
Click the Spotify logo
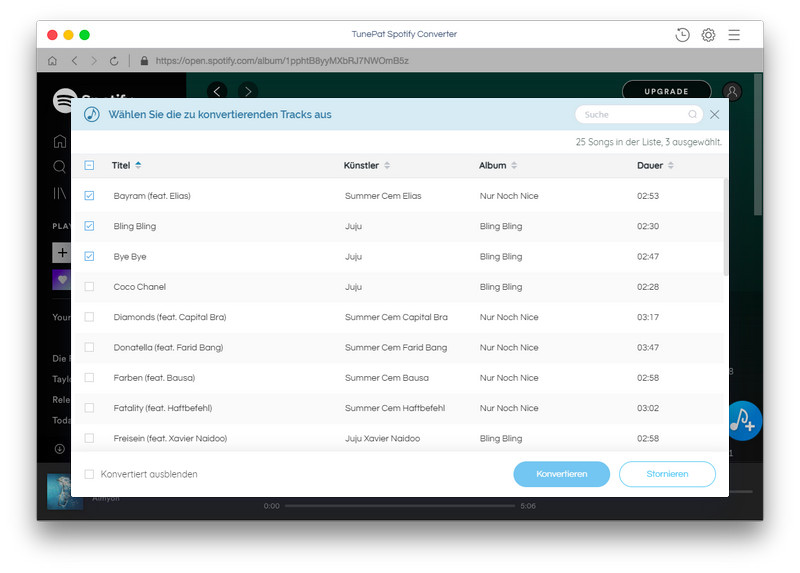pyautogui.click(x=64, y=101)
